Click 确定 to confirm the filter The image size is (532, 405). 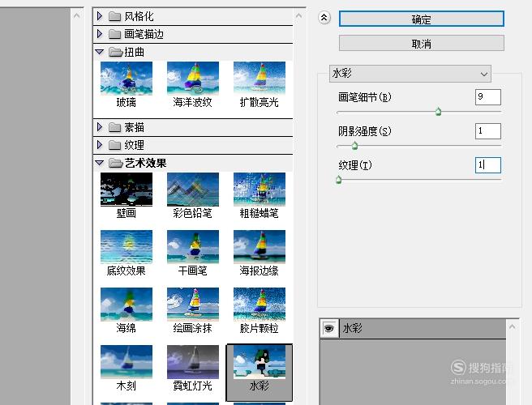pyautogui.click(x=422, y=19)
